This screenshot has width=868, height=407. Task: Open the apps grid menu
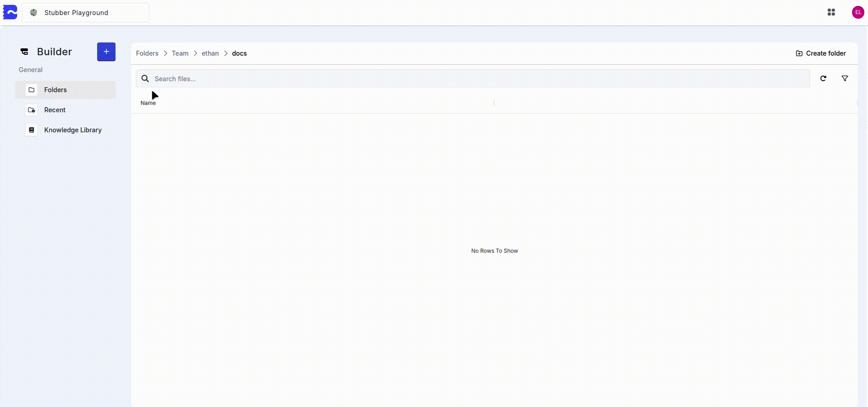pos(831,12)
